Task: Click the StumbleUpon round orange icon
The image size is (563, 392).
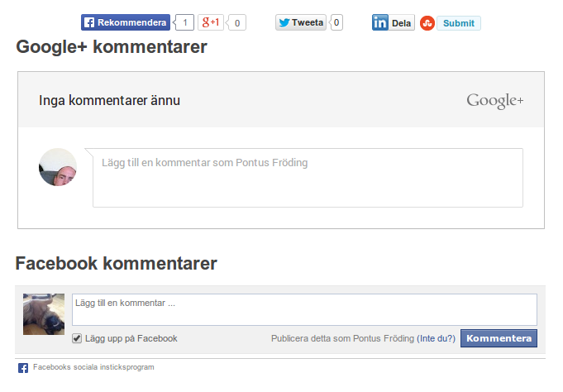Action: pos(427,23)
